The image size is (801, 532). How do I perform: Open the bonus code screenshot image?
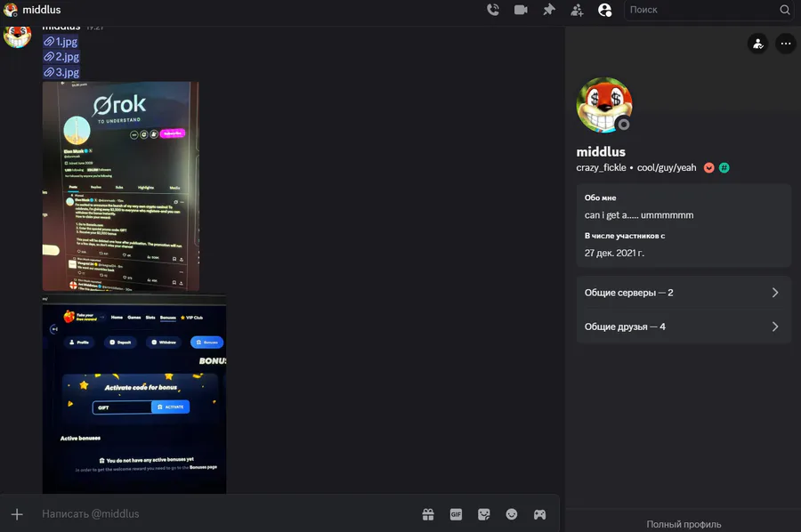click(x=134, y=394)
